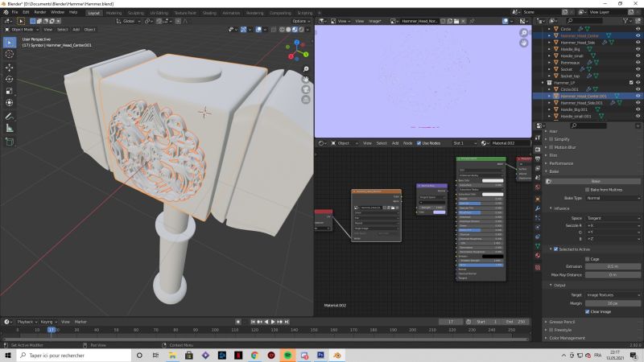Select the Transform tool
The width and height of the screenshot is (644, 362).
[x=10, y=103]
